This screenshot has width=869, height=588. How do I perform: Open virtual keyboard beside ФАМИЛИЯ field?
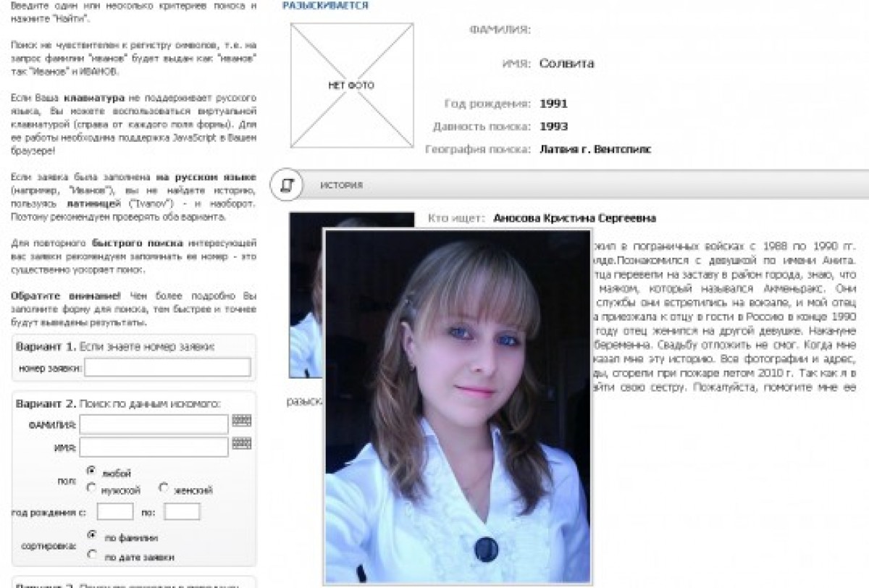tap(241, 421)
